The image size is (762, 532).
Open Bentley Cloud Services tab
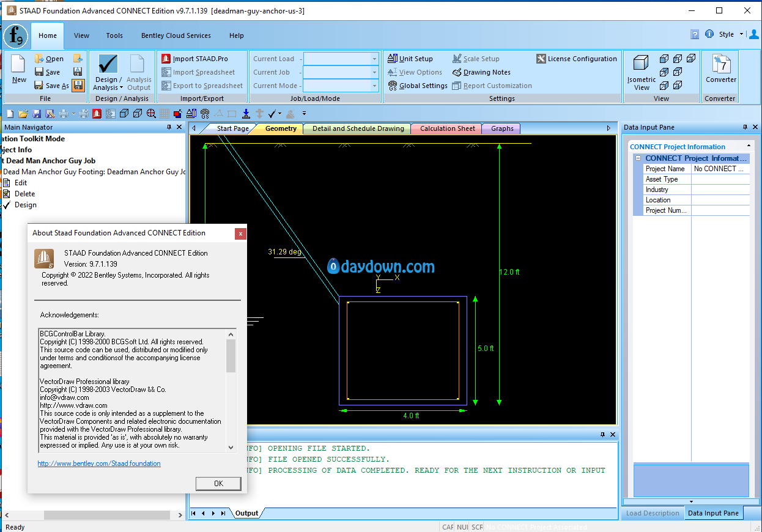click(x=176, y=35)
